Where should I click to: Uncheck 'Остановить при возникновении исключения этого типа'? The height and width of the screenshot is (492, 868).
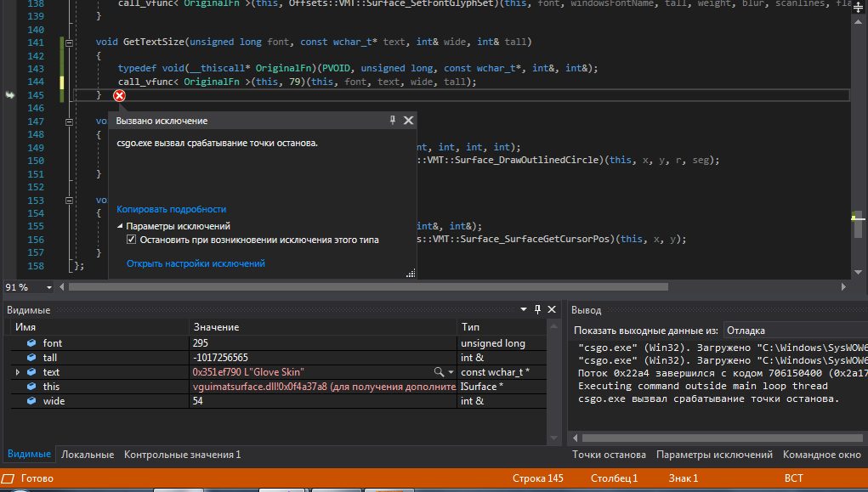131,240
